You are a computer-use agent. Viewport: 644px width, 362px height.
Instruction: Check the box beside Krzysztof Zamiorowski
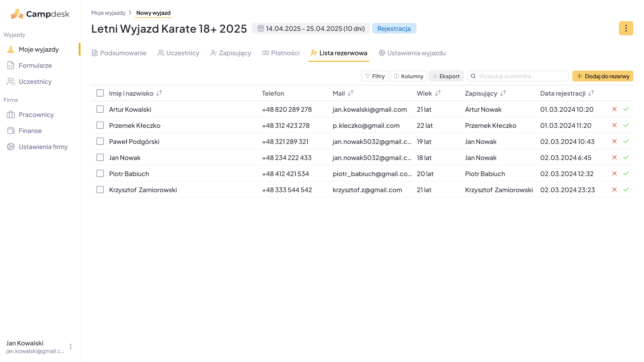coord(100,190)
